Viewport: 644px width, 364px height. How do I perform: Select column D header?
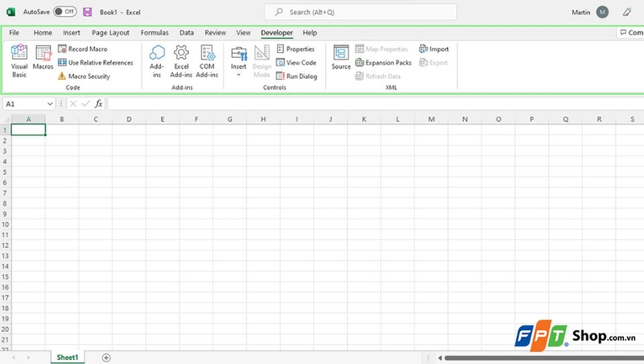(129, 119)
